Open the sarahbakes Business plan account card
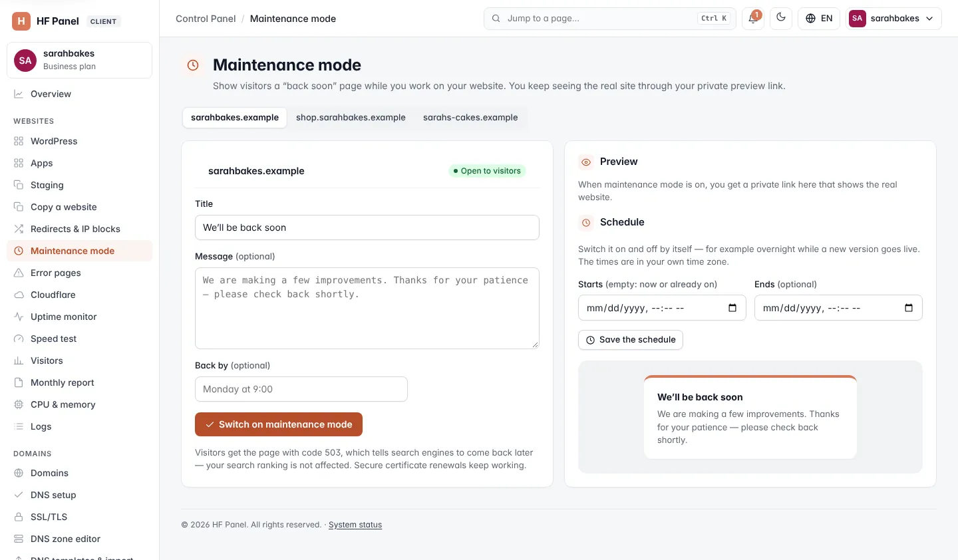The image size is (958, 560). coord(79,60)
